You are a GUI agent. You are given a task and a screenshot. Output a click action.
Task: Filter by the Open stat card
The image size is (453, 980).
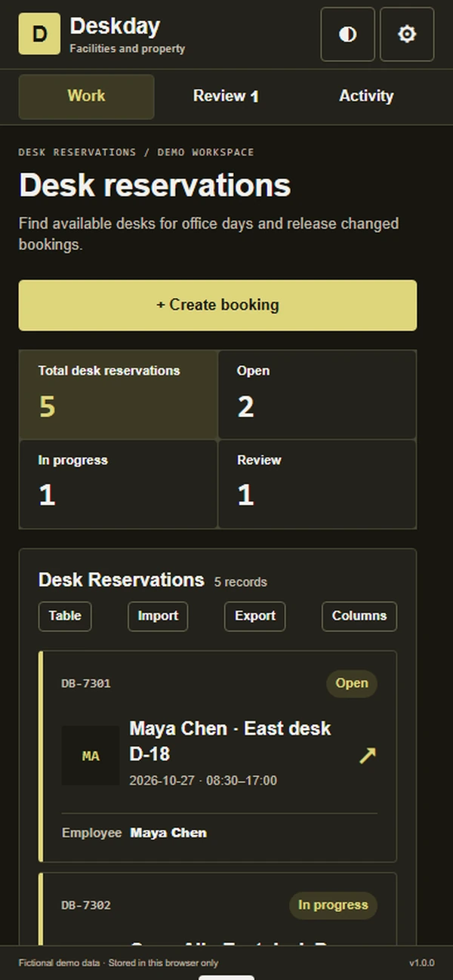317,395
